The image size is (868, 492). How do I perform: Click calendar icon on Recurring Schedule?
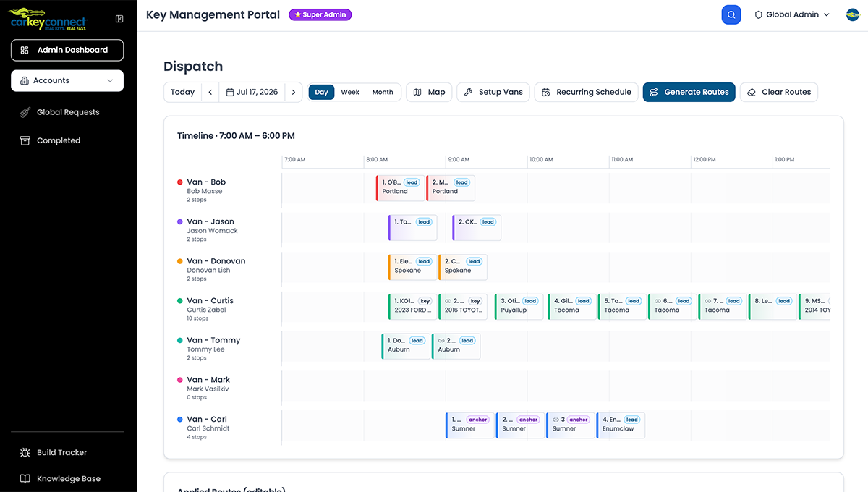pyautogui.click(x=546, y=93)
